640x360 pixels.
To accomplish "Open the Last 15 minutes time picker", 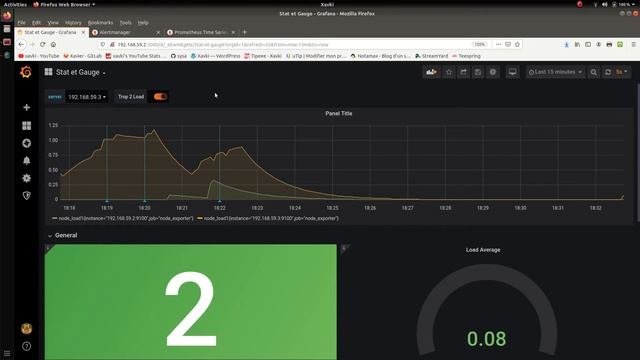I will (x=555, y=72).
